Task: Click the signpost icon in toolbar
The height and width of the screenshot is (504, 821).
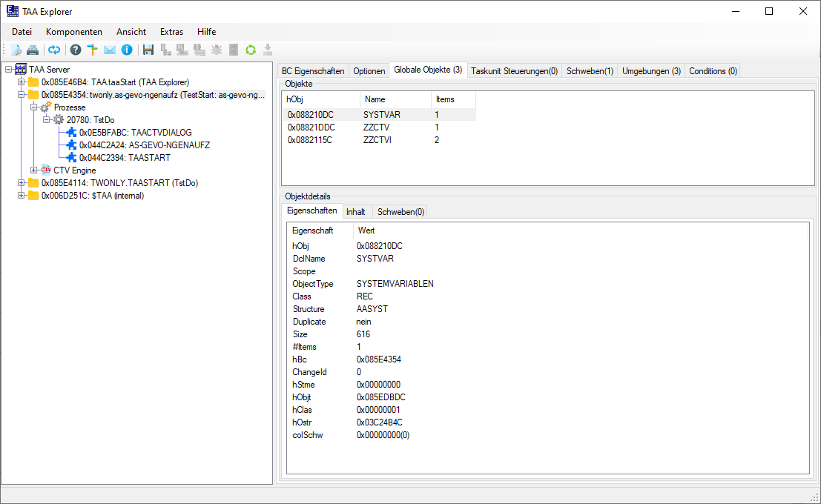Action: (x=92, y=50)
